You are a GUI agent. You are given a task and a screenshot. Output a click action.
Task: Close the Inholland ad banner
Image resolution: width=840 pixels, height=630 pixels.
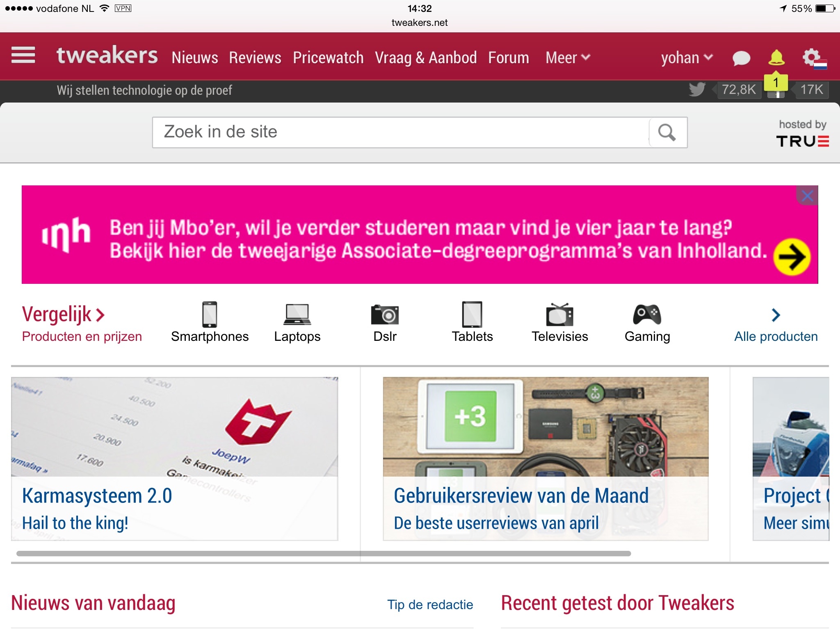pos(807,196)
